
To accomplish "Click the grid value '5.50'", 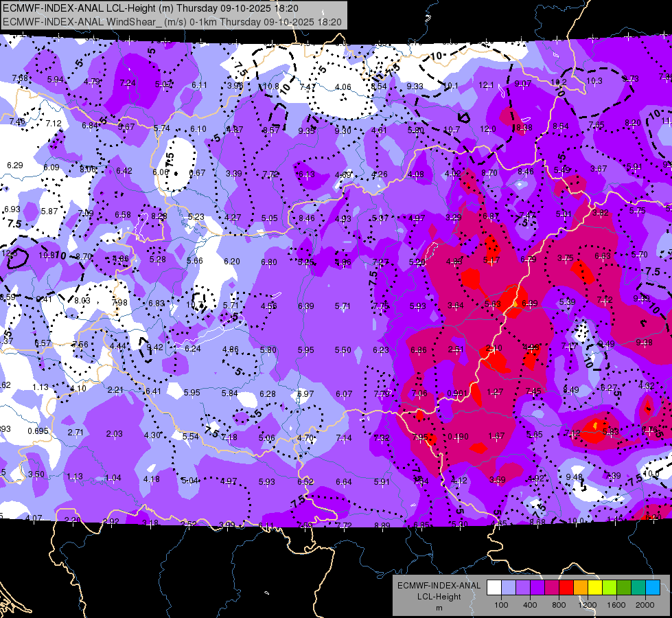I will [343, 350].
